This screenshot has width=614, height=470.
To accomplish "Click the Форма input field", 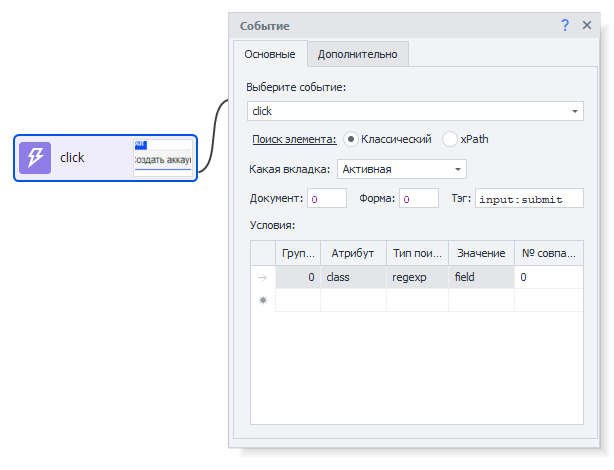I will point(418,199).
